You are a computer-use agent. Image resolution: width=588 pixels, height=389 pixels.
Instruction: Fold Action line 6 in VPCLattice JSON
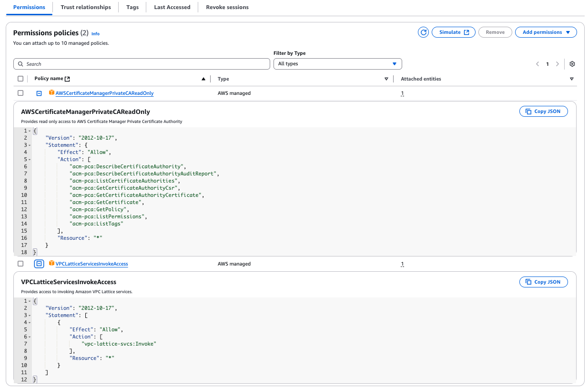point(30,337)
